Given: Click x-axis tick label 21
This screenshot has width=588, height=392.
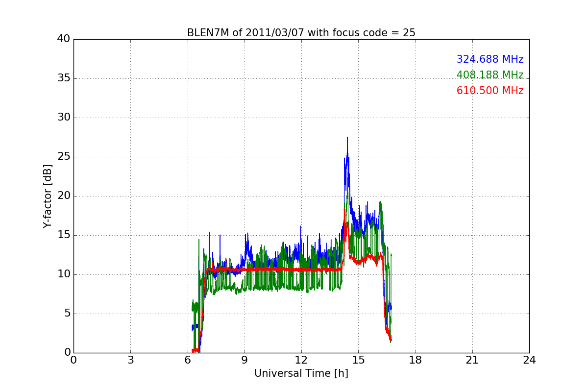Looking at the screenshot, I should coord(472,360).
